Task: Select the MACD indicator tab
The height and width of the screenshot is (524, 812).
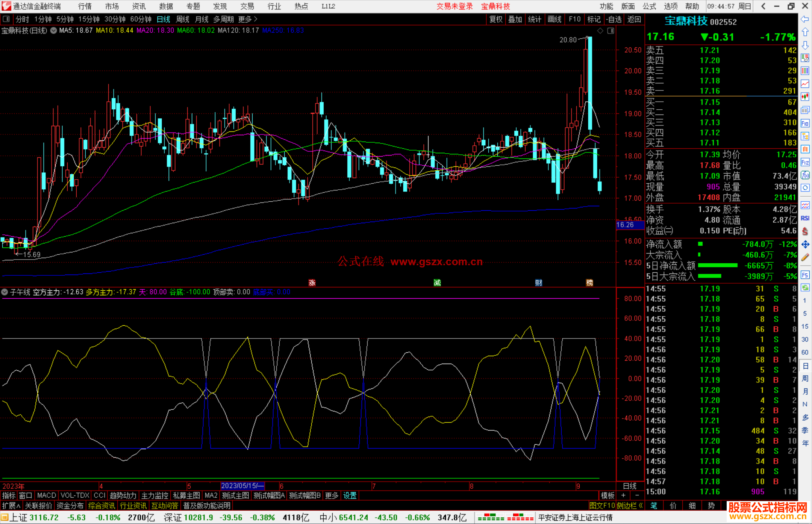Action: [x=47, y=495]
